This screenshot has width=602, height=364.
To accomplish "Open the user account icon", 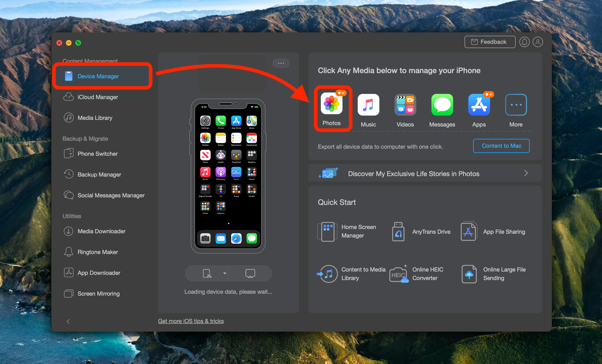I will click(x=538, y=42).
